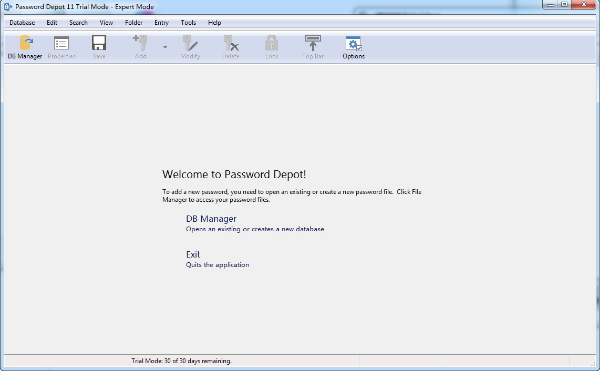Click the Exit link on welcome page
Screen dimensions: 600x371
(x=193, y=254)
